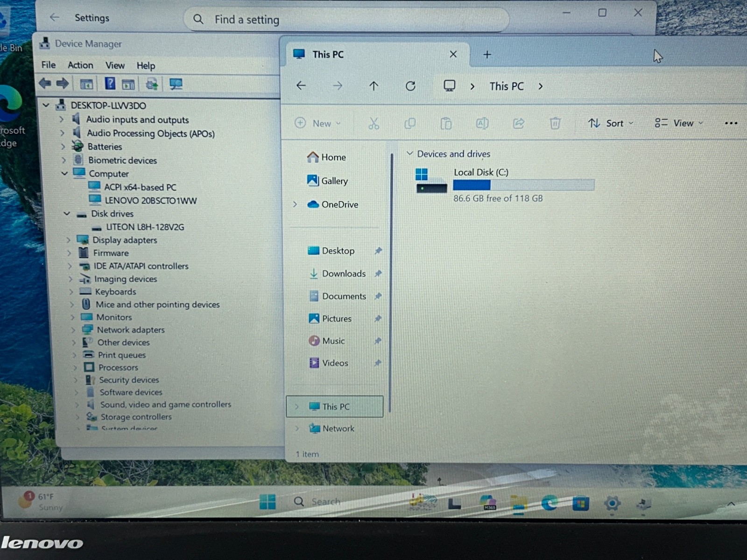
Task: Open Settings gear icon on taskbar
Action: pyautogui.click(x=612, y=504)
